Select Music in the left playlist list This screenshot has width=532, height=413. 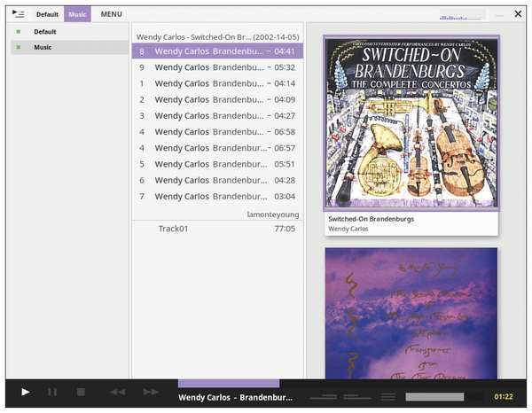click(69, 47)
